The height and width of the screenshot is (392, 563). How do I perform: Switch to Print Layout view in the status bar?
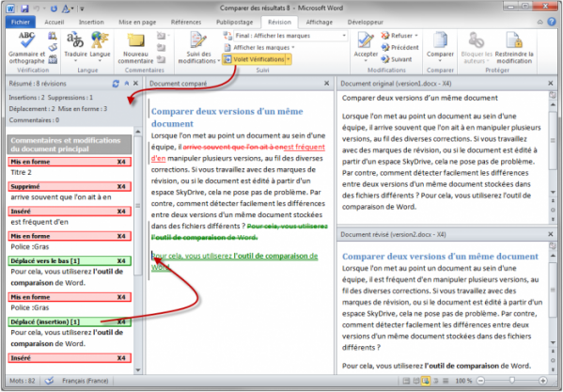(x=406, y=381)
